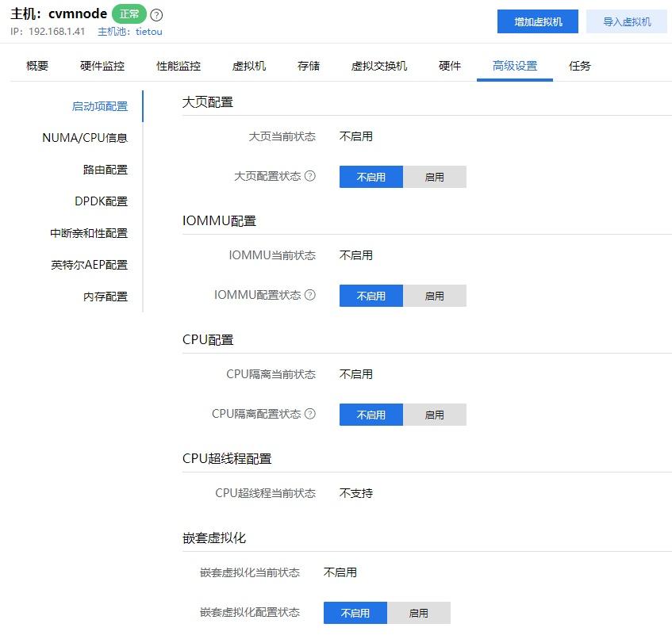Screen dimensions: 672x639
Task: Select 内存配置 from the left panel
Action: (x=107, y=296)
